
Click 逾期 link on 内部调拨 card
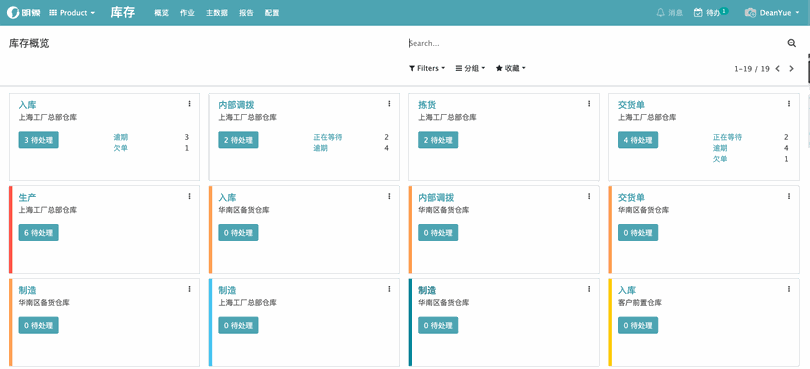tap(320, 148)
